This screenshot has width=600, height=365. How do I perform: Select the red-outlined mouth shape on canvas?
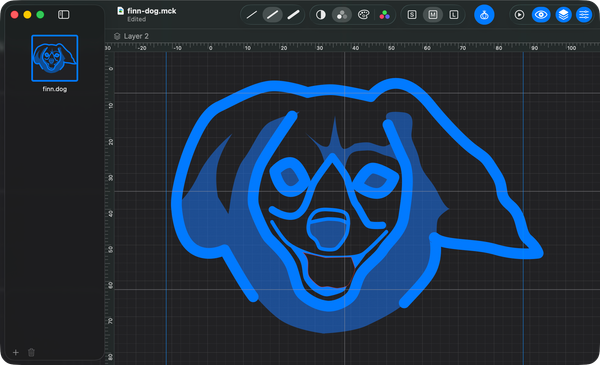[x=329, y=271]
